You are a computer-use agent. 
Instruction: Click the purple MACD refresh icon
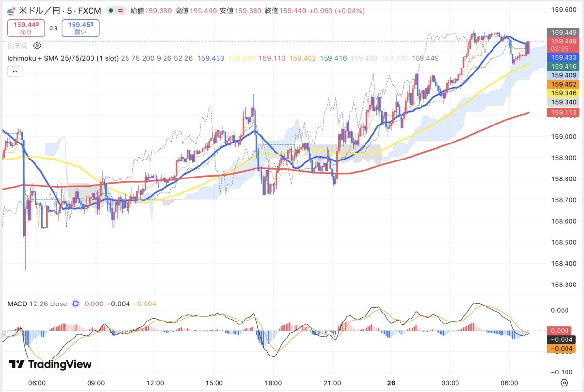tap(76, 304)
